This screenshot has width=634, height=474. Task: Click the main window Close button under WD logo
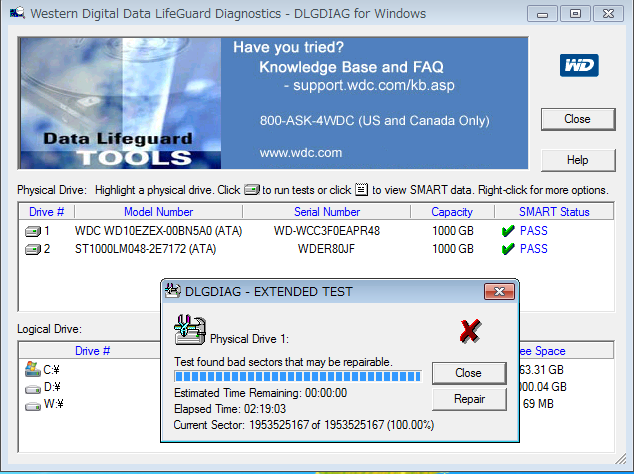(578, 119)
